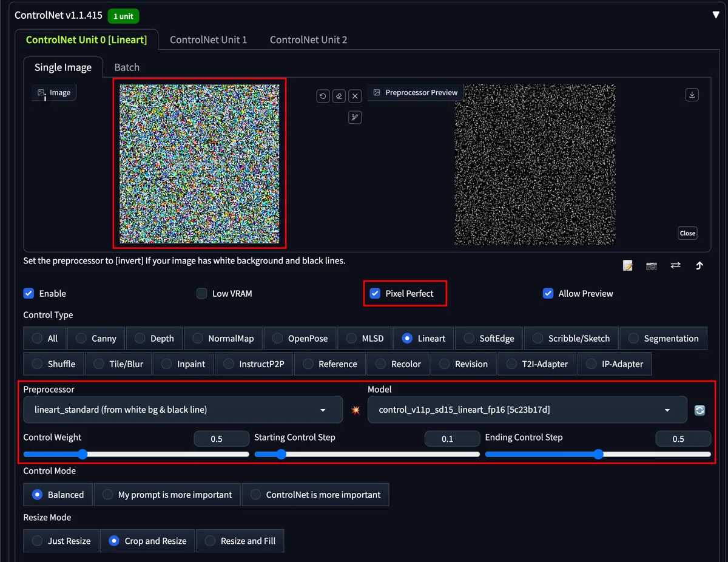Download the preprocessor preview image
The image size is (728, 562).
(692, 95)
